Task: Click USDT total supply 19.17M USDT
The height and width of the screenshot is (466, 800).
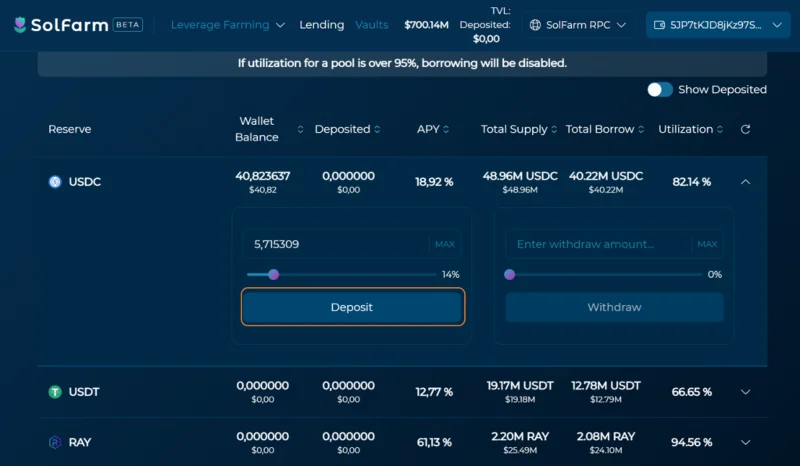Action: pos(520,385)
